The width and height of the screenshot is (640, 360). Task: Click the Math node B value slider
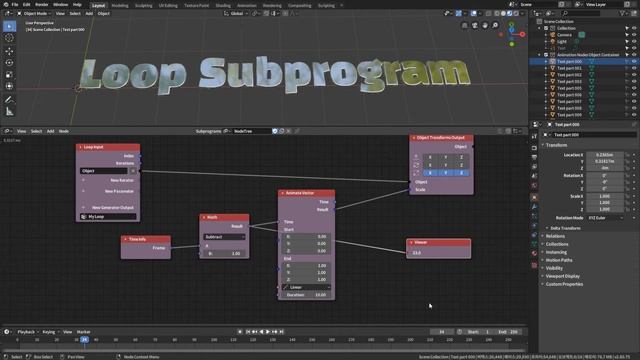tap(224, 253)
